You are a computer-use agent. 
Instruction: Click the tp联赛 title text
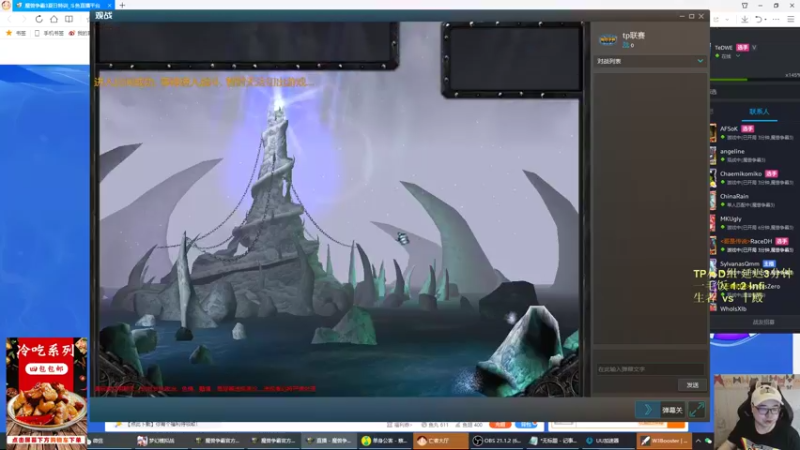tap(634, 35)
